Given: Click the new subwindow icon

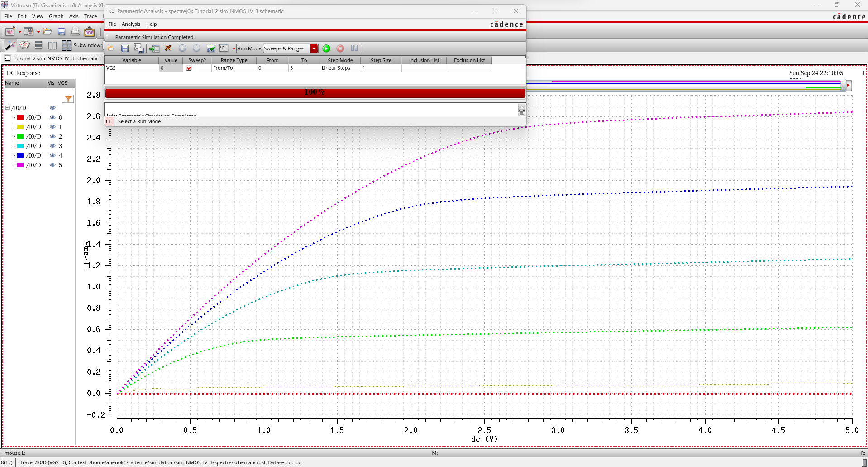Looking at the screenshot, I should click(x=29, y=32).
